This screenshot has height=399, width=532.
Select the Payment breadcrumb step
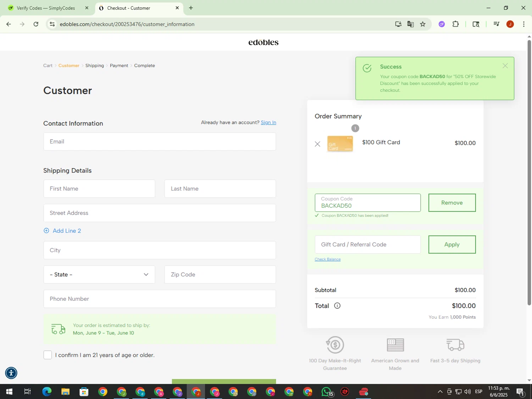[119, 66]
